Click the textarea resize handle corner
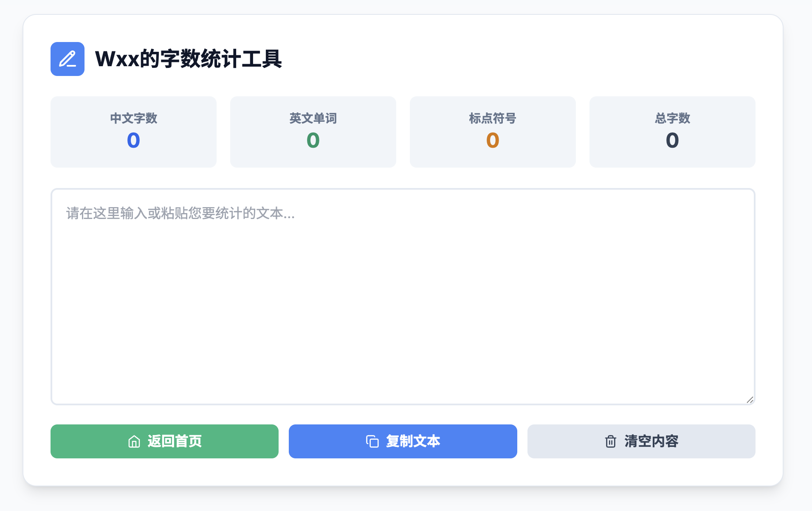Image resolution: width=812 pixels, height=511 pixels. coord(750,400)
